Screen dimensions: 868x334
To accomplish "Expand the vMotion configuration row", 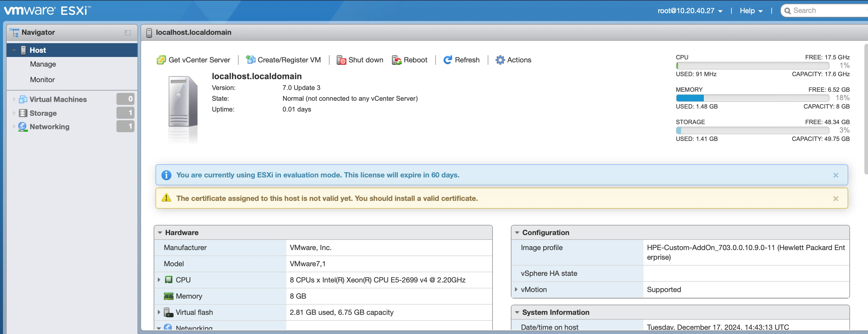I will (517, 289).
